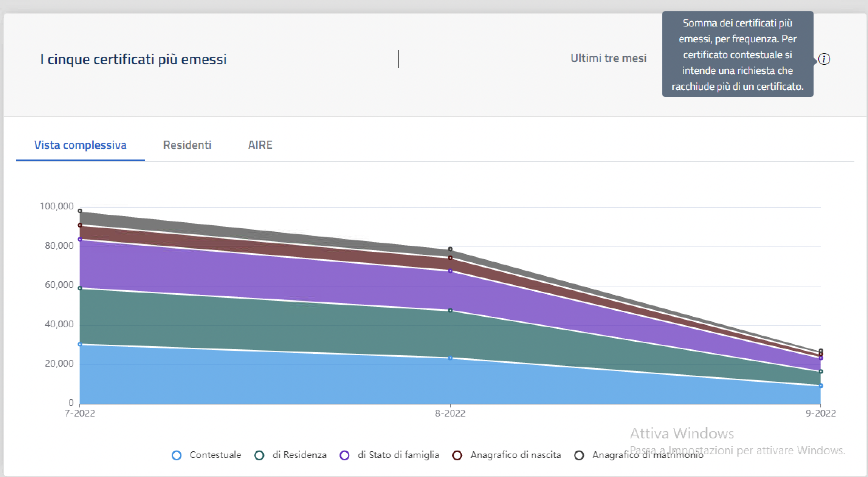Switch to the Residenti tab
The image size is (868, 477).
(187, 145)
